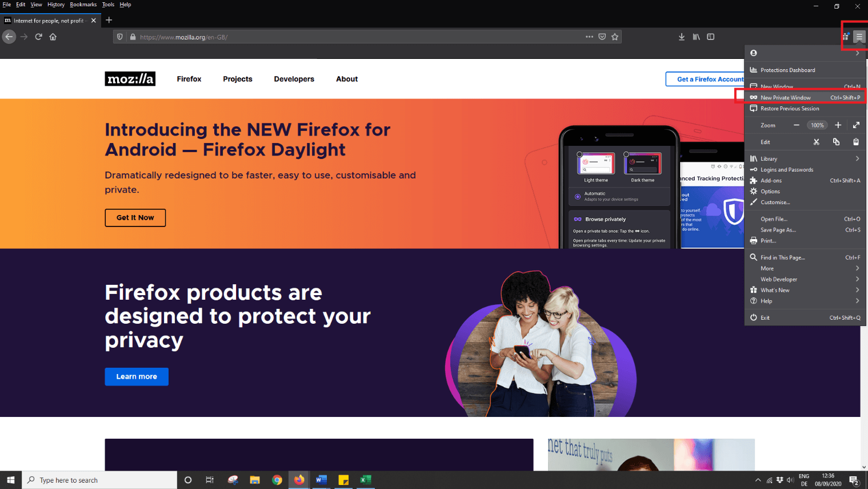
Task: Copy using the Edit row copy icon
Action: [x=836, y=142]
